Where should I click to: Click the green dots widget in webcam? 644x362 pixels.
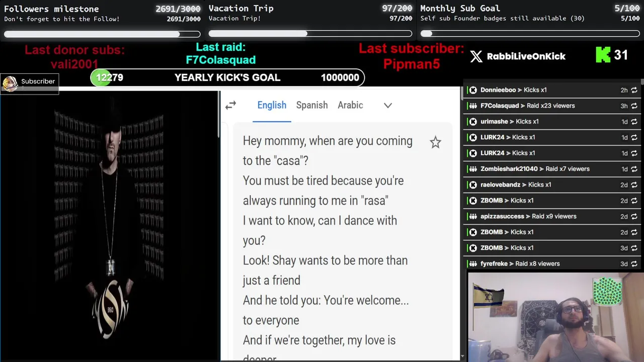click(607, 291)
